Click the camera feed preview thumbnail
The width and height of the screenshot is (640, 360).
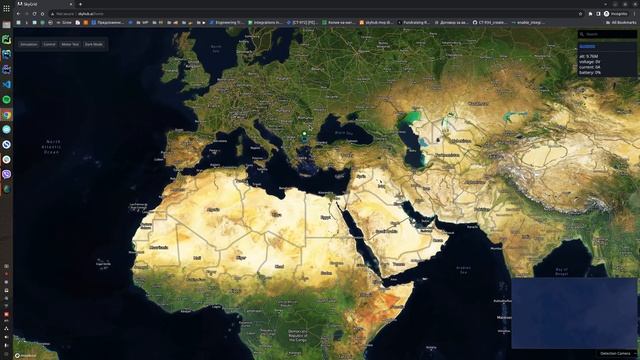[x=574, y=313]
